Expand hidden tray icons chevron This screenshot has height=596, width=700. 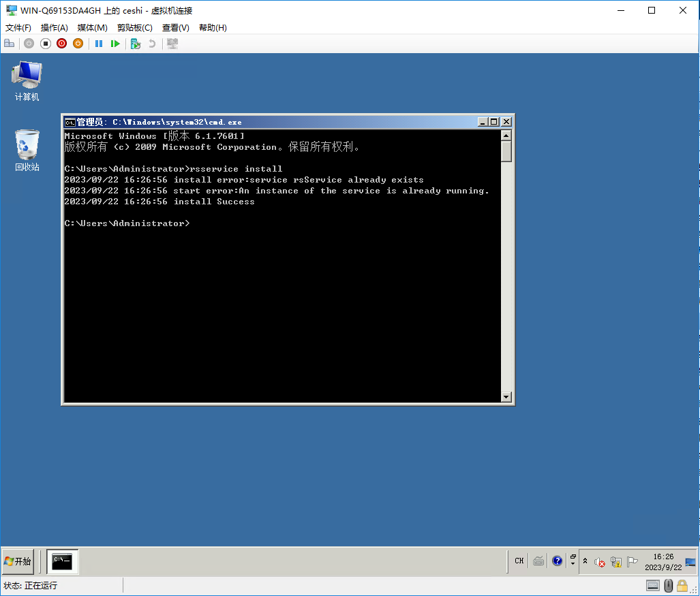click(x=585, y=561)
